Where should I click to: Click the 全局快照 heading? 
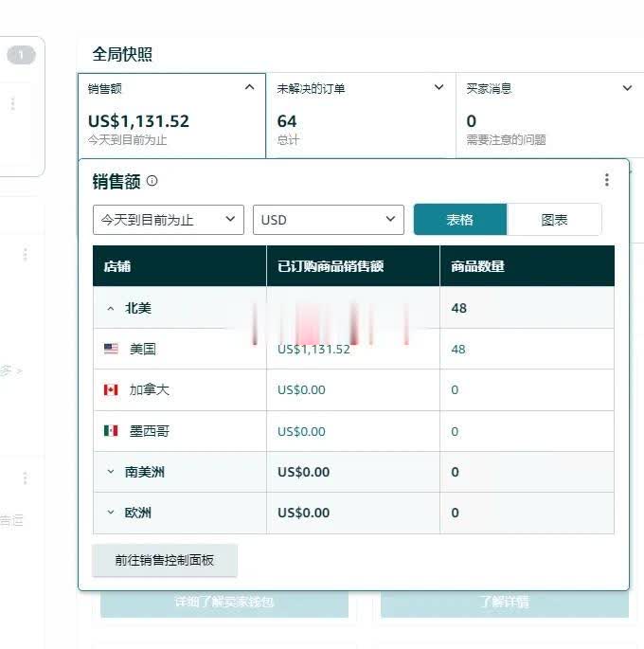[122, 54]
